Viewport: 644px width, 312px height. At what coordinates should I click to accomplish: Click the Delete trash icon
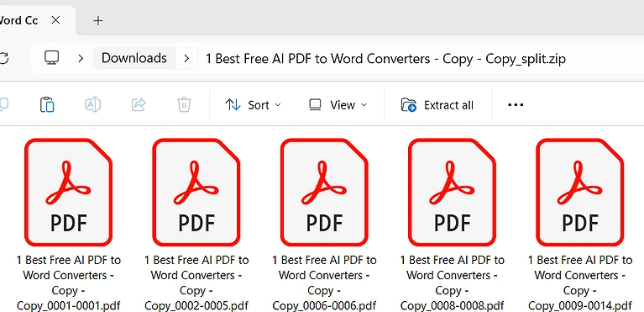click(184, 104)
